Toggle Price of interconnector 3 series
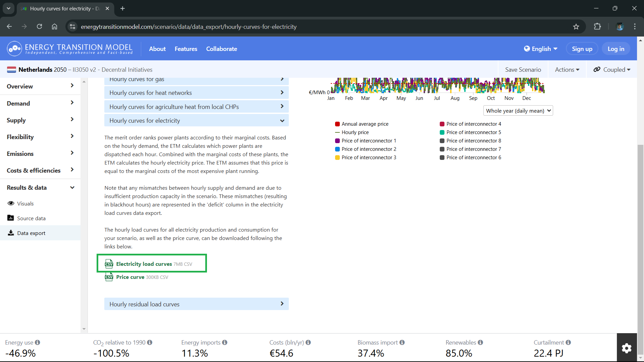644x362 pixels. [366, 158]
